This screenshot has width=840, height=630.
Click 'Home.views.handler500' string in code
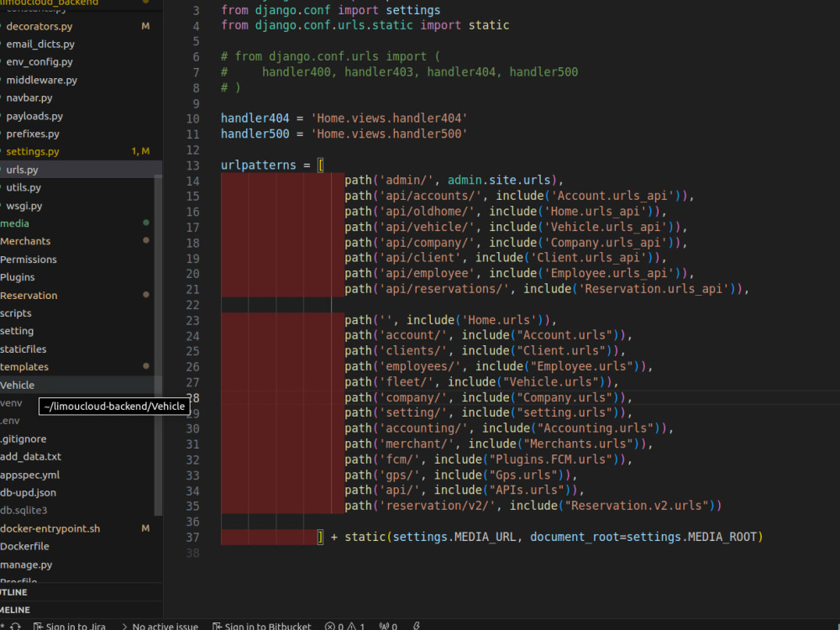[389, 134]
